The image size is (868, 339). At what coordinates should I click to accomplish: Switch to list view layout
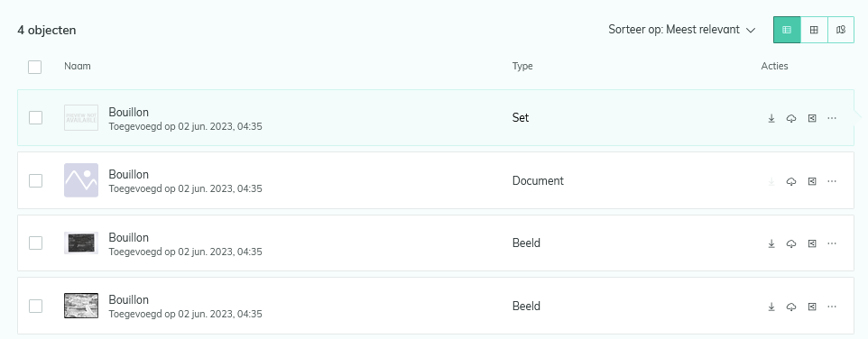787,30
